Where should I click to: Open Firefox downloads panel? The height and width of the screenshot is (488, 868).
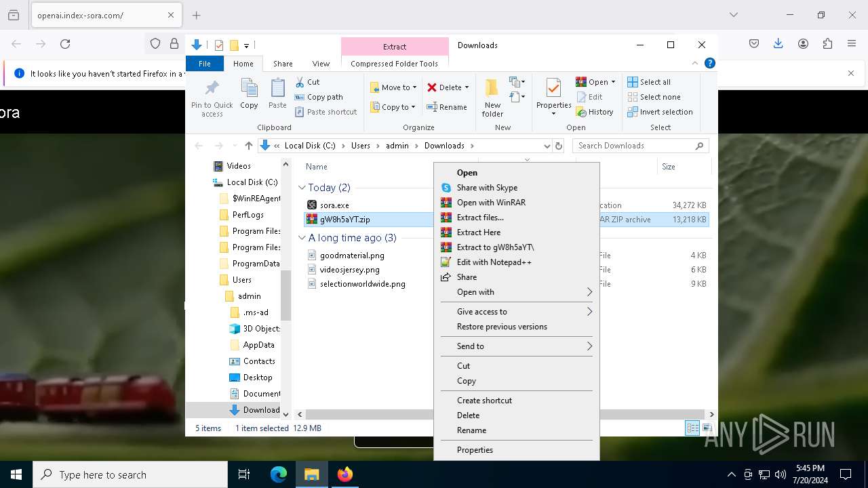(778, 44)
